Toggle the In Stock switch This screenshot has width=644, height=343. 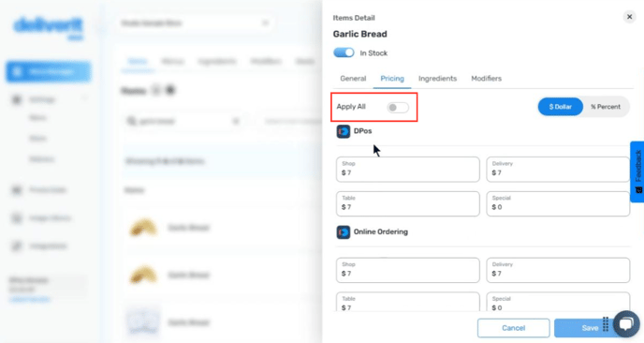point(344,52)
